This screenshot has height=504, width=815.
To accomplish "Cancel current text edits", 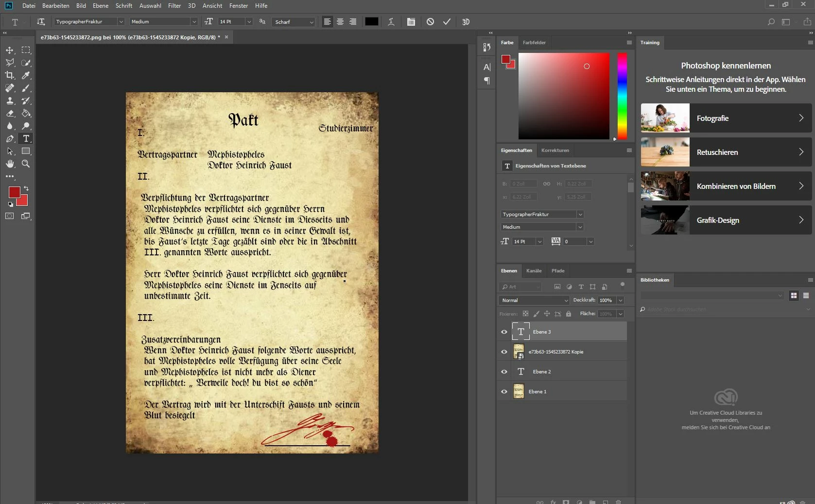I will [430, 22].
